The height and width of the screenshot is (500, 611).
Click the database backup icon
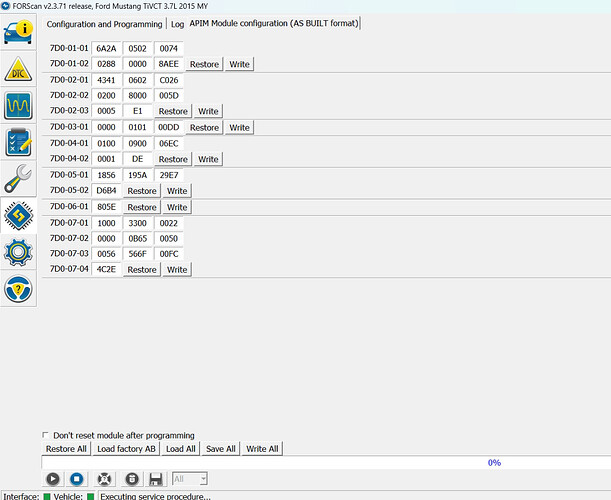coord(132,479)
